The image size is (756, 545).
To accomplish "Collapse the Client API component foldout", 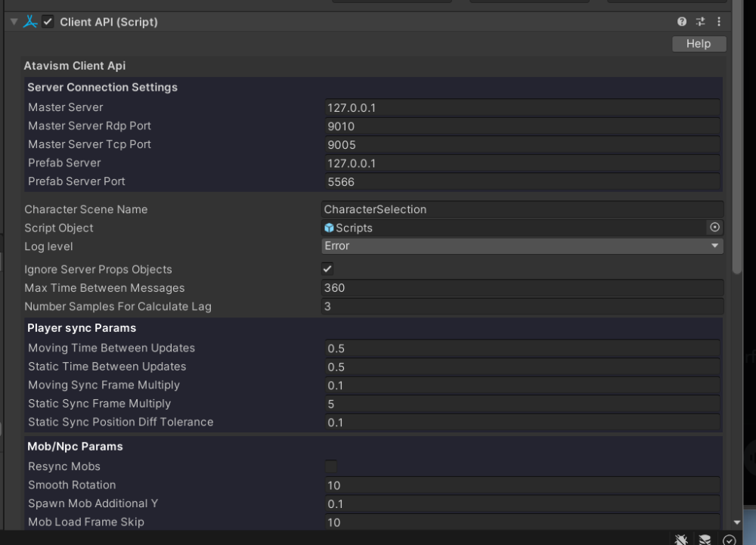I will [x=13, y=22].
